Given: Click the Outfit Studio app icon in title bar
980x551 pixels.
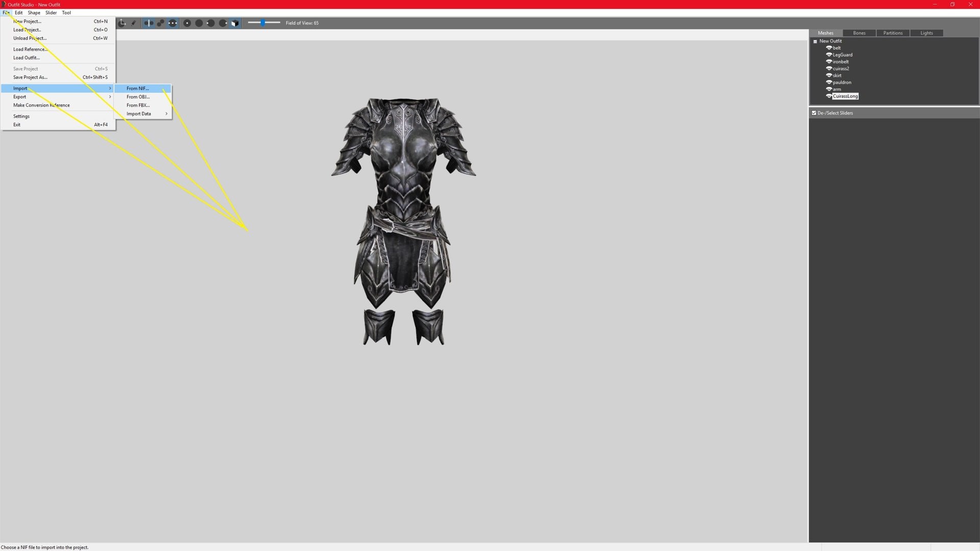Looking at the screenshot, I should point(4,4).
